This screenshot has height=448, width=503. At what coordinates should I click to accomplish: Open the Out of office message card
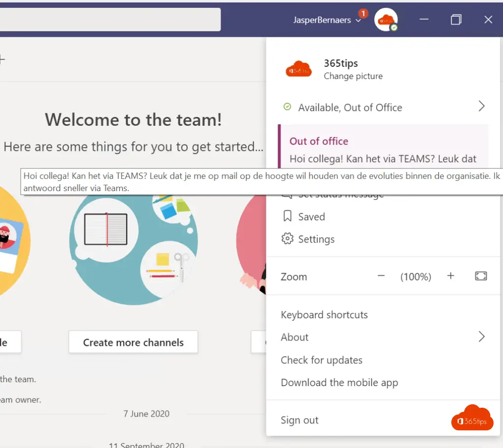pyautogui.click(x=383, y=147)
